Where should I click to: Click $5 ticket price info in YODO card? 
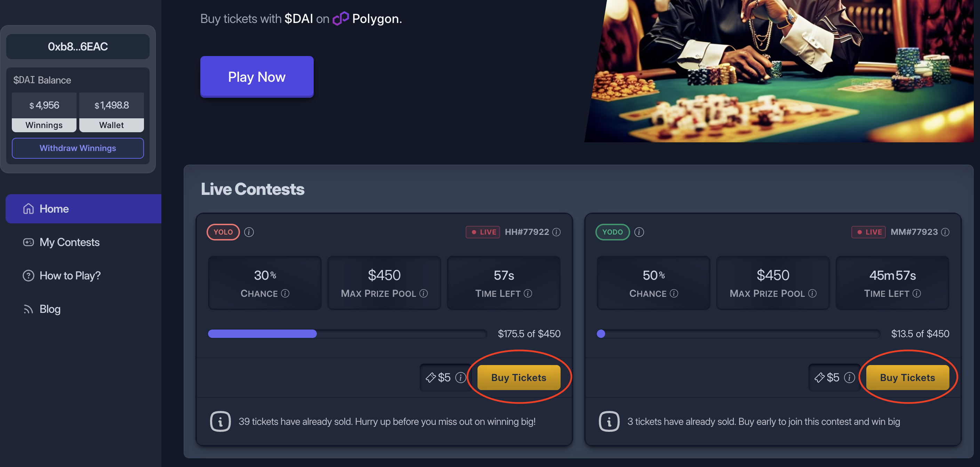(x=849, y=378)
